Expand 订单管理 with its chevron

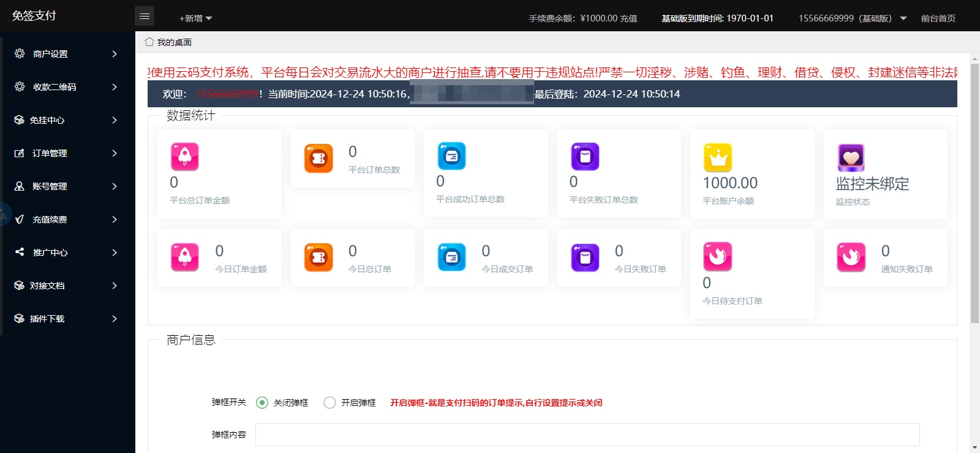[115, 153]
